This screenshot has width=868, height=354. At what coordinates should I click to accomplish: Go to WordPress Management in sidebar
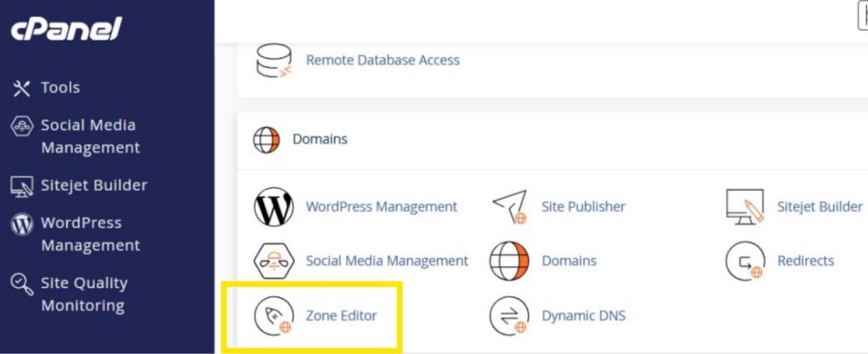91,234
